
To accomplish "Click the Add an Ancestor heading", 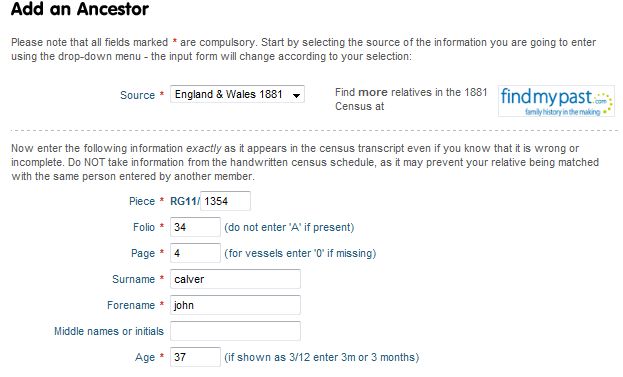I will pos(80,9).
